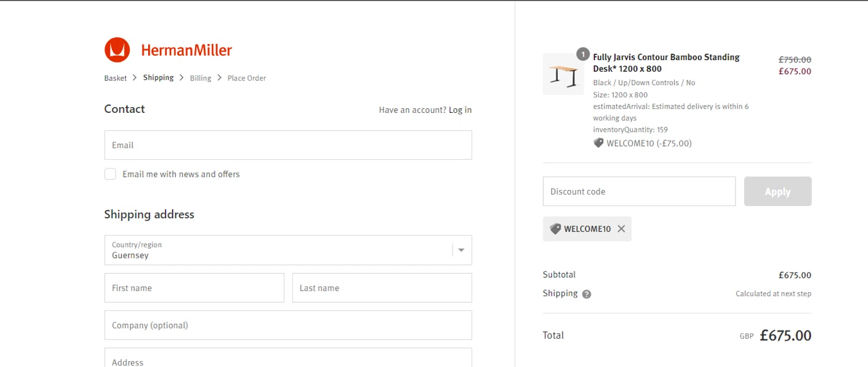The height and width of the screenshot is (367, 868).
Task: Select the Place Order breadcrumb step
Action: click(x=247, y=78)
